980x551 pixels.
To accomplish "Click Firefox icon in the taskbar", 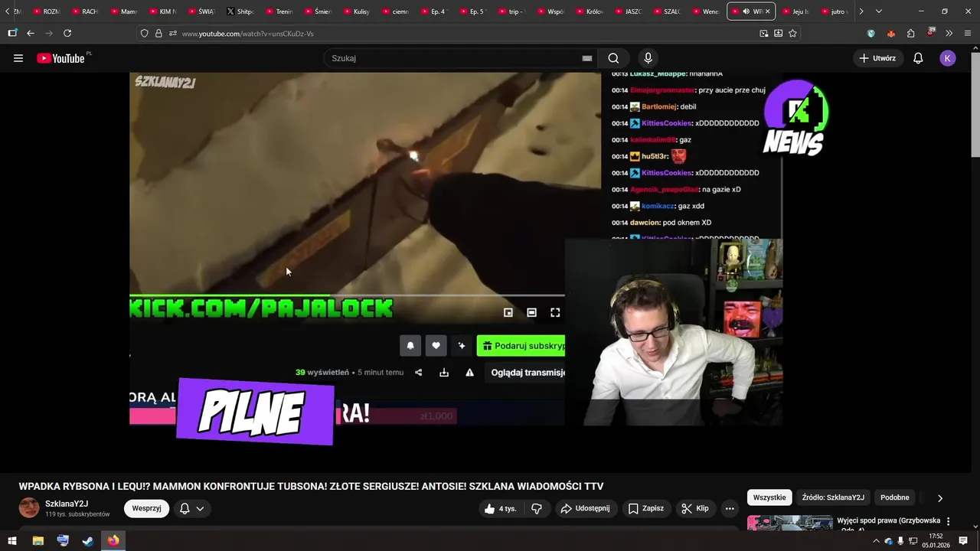I will (113, 541).
